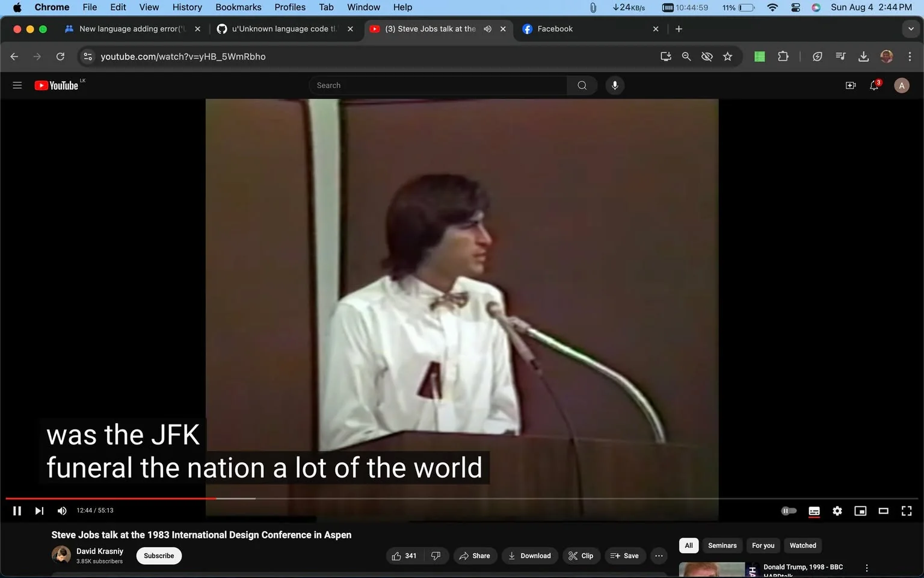Turn off subtitles/closed captions
This screenshot has width=924, height=578.
[x=814, y=511]
